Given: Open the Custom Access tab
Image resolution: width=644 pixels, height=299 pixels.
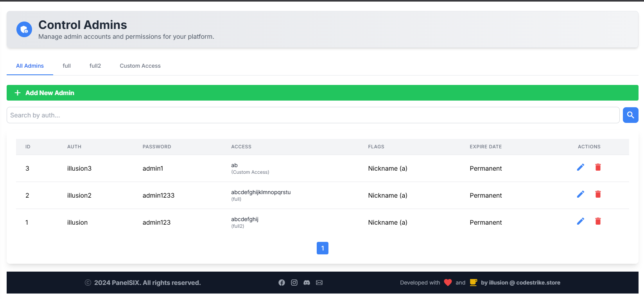Looking at the screenshot, I should 140,66.
